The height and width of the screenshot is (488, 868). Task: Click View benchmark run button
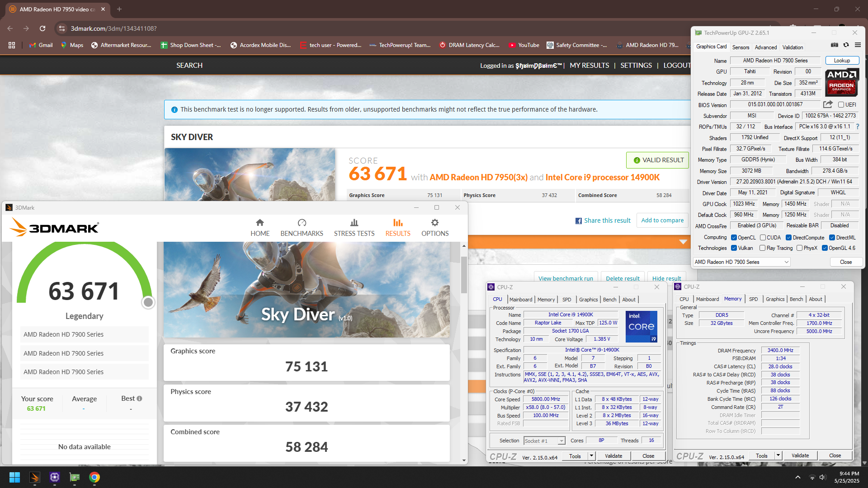566,278
